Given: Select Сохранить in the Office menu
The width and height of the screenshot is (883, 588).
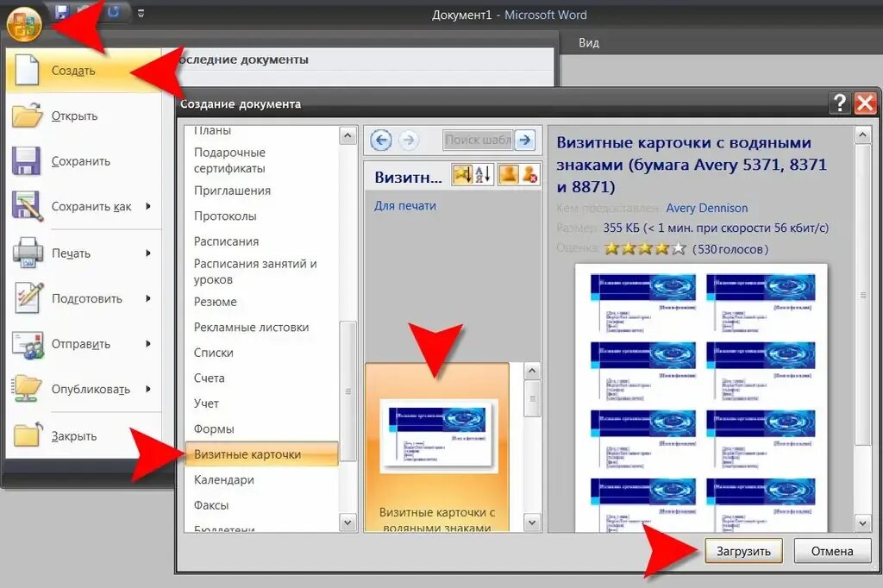Looking at the screenshot, I should 84,161.
